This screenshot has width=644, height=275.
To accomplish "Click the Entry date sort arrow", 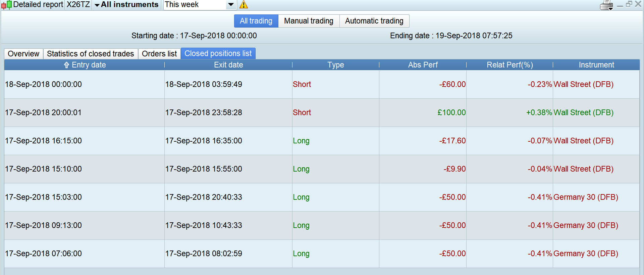I will [66, 65].
